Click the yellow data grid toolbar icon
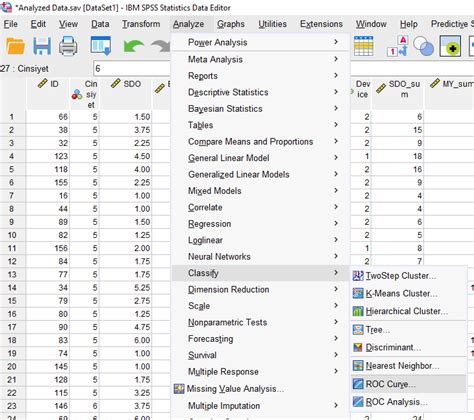Screen dimensions: 474x420 point(364,46)
